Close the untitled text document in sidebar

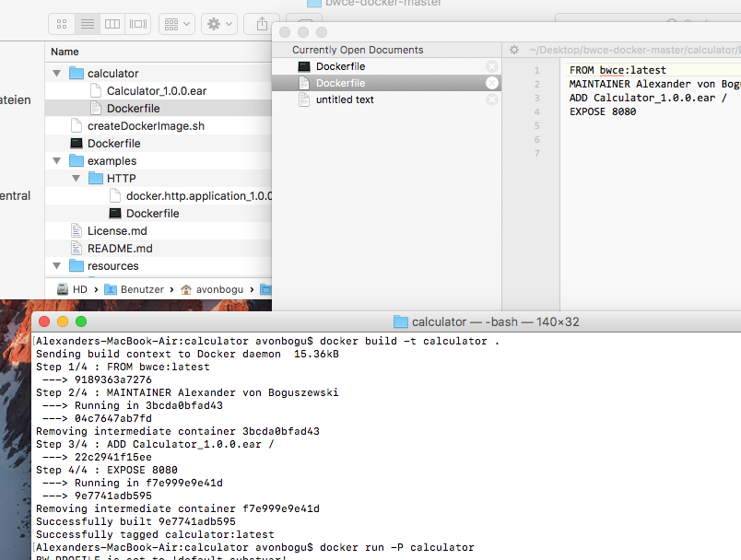pyautogui.click(x=492, y=99)
